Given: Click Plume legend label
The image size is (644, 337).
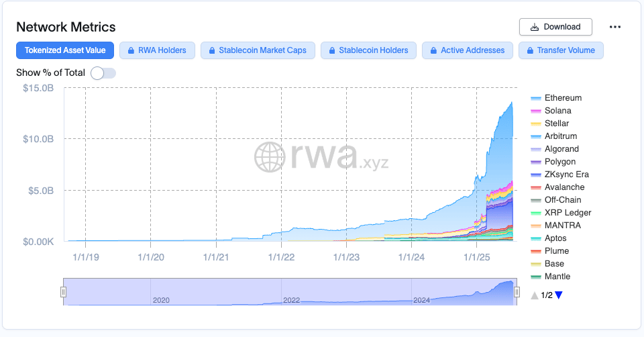Looking at the screenshot, I should click(x=557, y=250).
